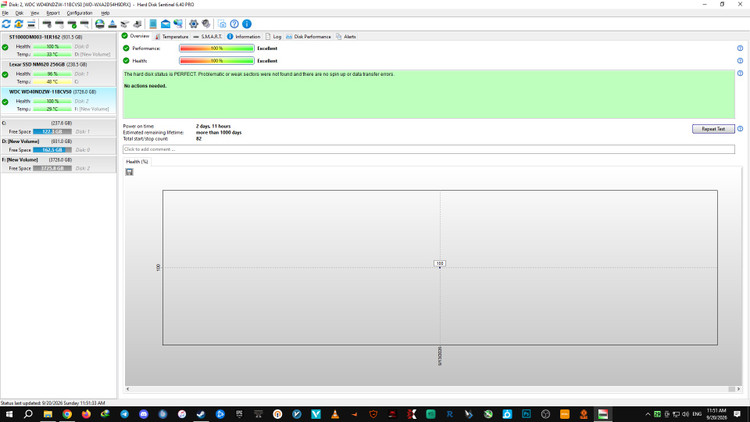The width and height of the screenshot is (750, 422).
Task: Click the Repeat Test button
Action: [713, 129]
